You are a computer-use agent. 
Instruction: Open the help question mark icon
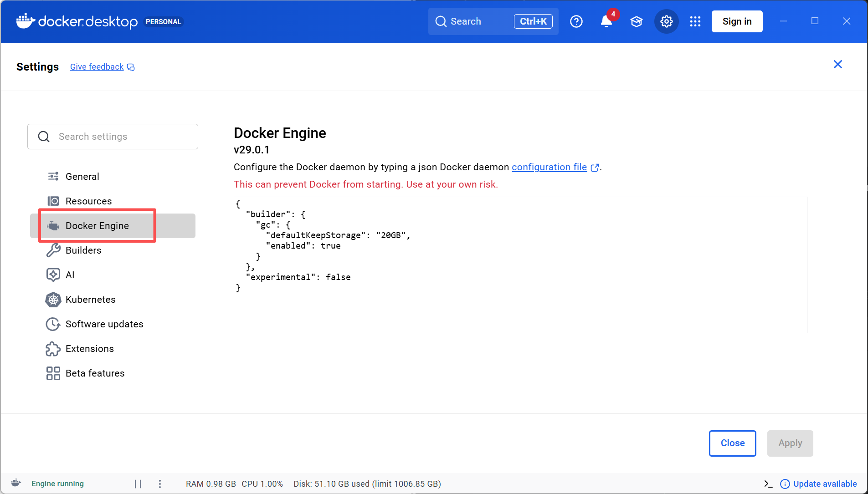pyautogui.click(x=576, y=21)
